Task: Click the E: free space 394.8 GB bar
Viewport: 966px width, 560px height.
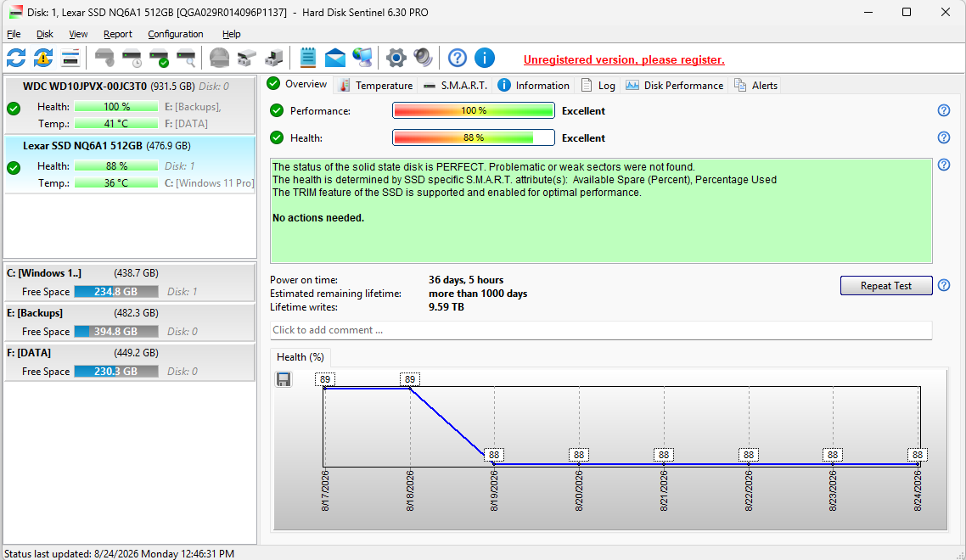Action: pos(115,332)
